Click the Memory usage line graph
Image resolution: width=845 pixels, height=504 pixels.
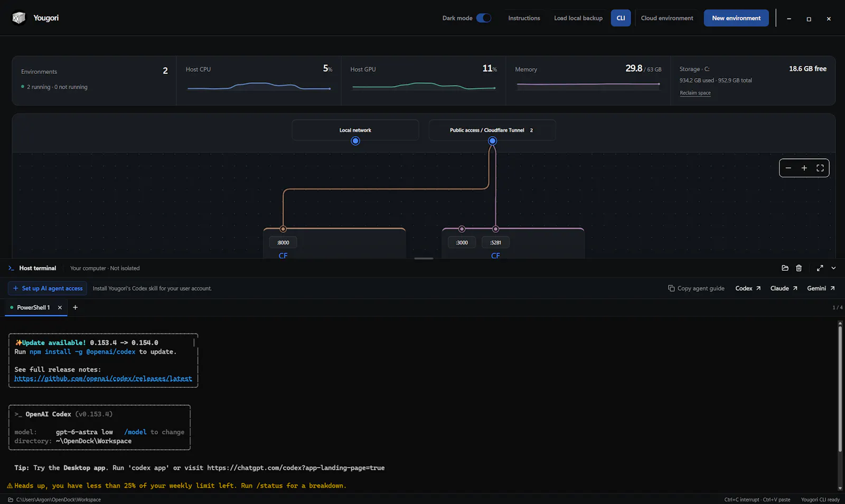pyautogui.click(x=588, y=84)
